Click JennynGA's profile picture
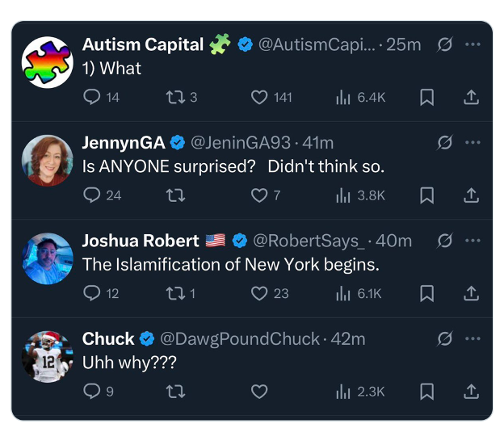This screenshot has width=504, height=428. click(x=48, y=160)
